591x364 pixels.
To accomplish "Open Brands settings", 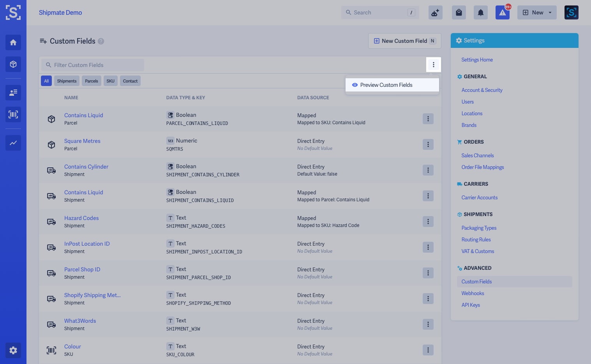I will click(x=469, y=125).
